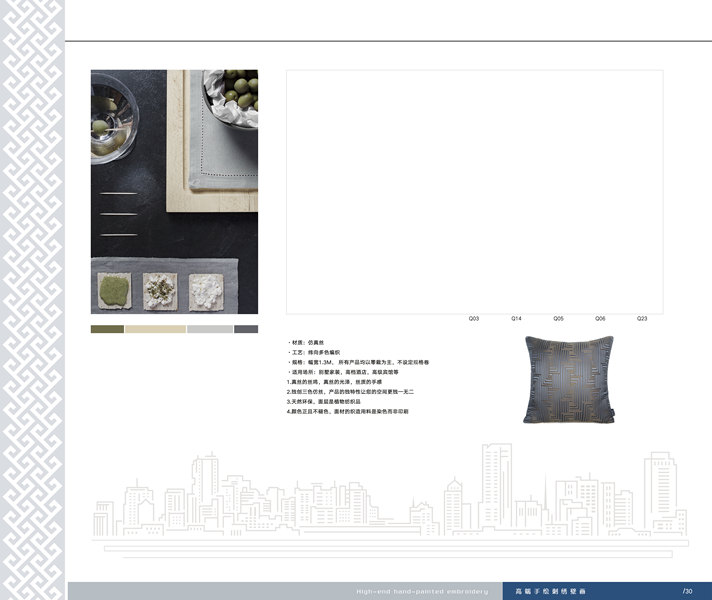Select the Q23 label
Screen dimensions: 712x600
click(642, 318)
